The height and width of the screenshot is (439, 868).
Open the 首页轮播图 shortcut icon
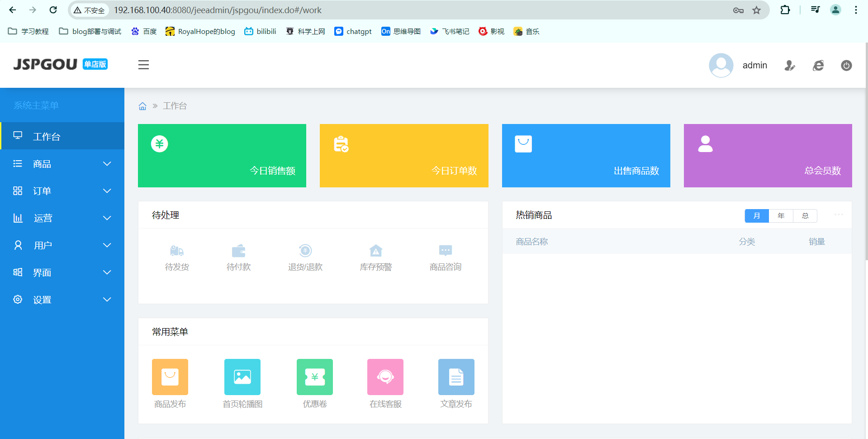pos(242,377)
